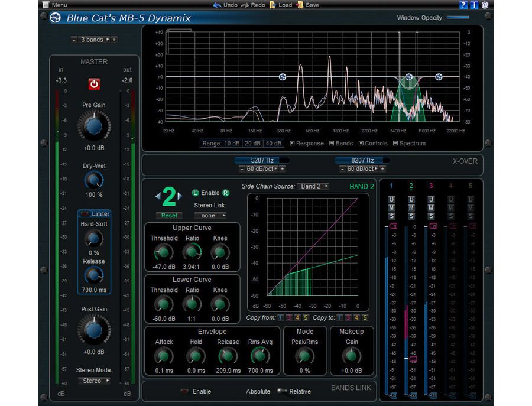Click the Upper Curve Threshold knob
The height and width of the screenshot is (406, 532).
[164, 252]
